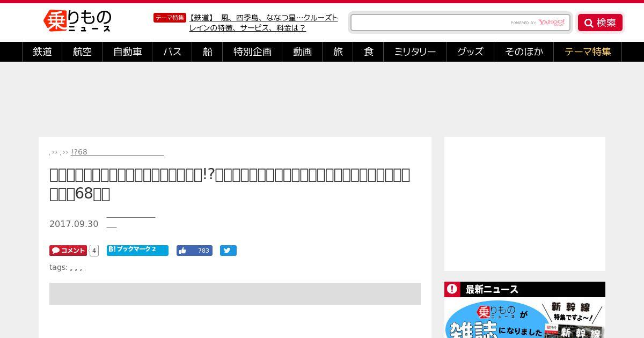Open the 雑誌になりました magazine banner

525,318
